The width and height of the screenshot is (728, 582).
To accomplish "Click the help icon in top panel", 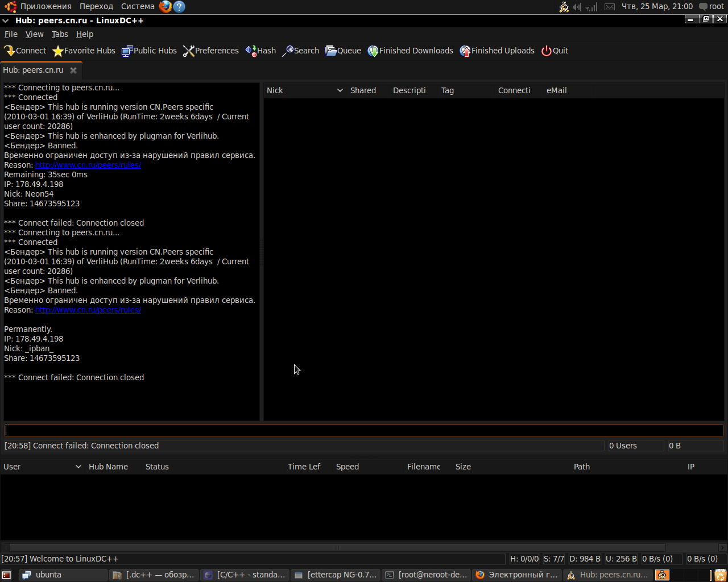I will (179, 6).
